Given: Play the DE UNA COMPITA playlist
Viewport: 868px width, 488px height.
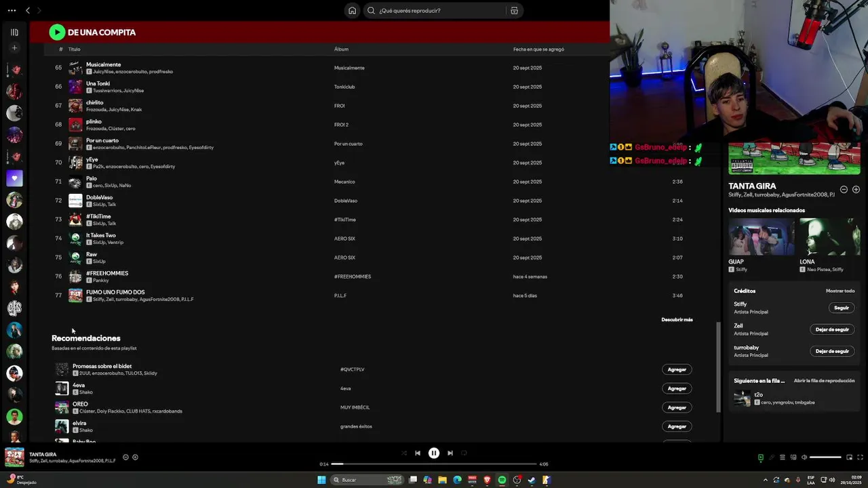Looking at the screenshot, I should (57, 32).
